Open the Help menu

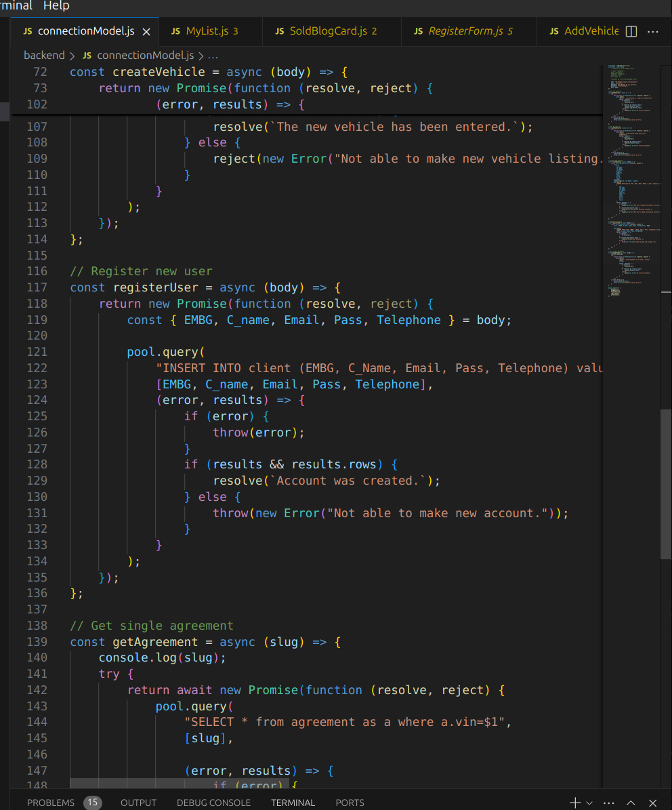pos(56,5)
